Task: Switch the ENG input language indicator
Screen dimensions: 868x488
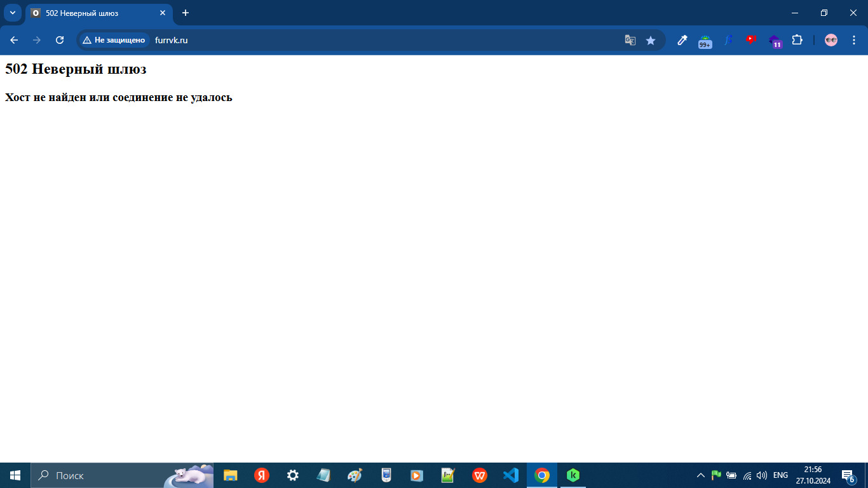Action: pyautogui.click(x=780, y=475)
